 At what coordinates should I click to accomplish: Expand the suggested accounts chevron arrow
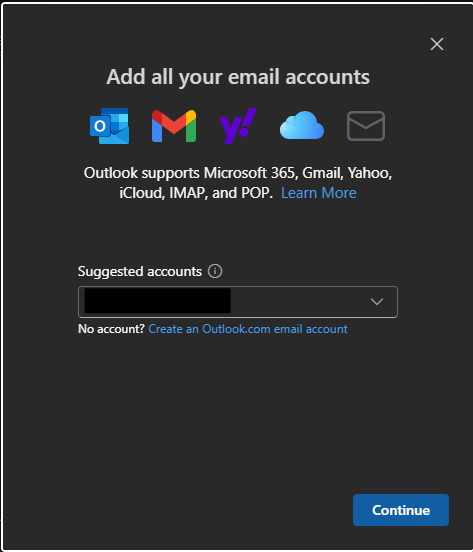pos(377,302)
